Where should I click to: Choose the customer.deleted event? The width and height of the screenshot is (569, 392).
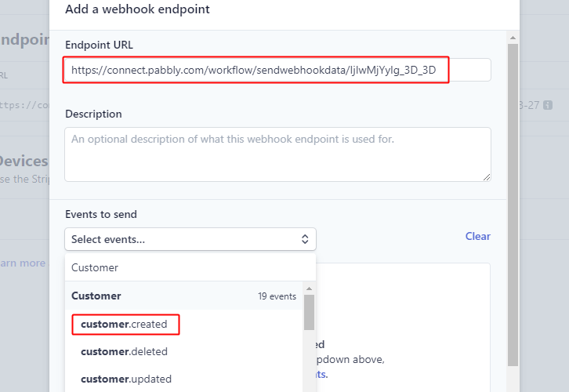(x=124, y=351)
